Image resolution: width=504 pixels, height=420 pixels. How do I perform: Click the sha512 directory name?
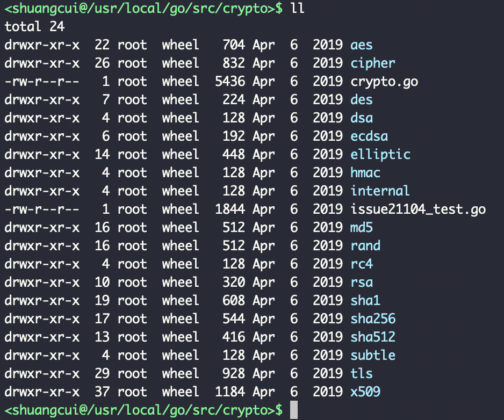point(372,337)
